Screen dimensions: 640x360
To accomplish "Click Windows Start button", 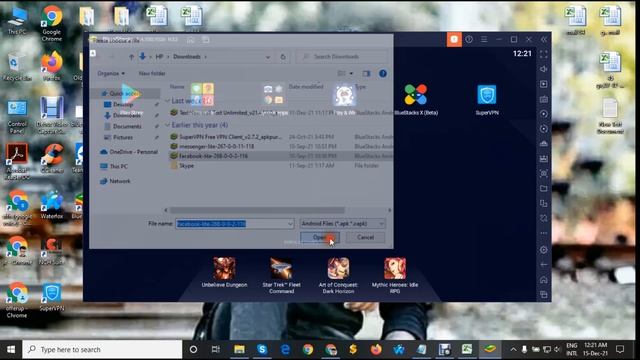I will click(11, 349).
